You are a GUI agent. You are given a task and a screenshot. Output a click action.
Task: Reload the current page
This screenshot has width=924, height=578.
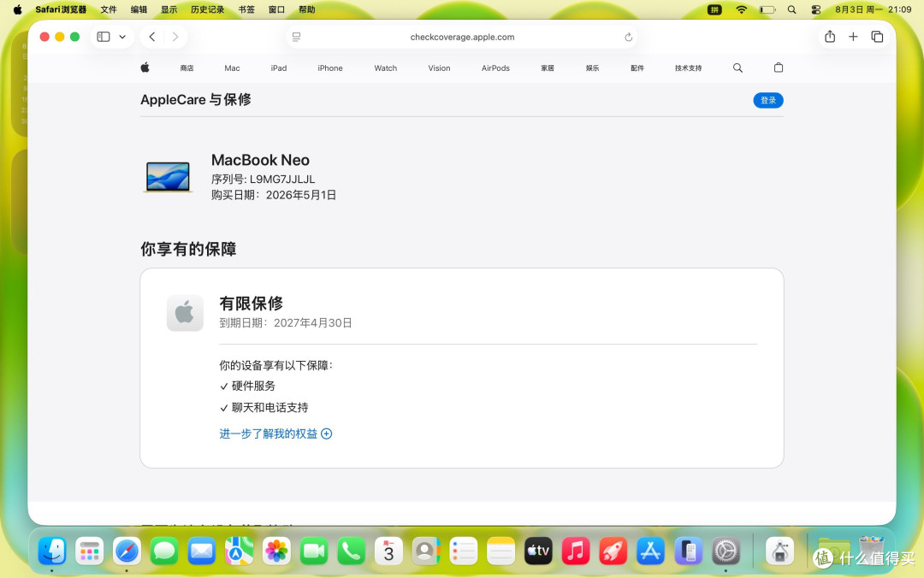628,37
